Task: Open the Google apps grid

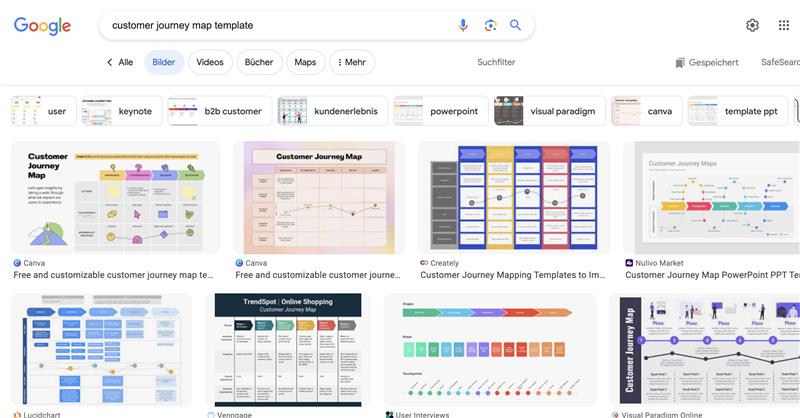Action: [x=783, y=25]
